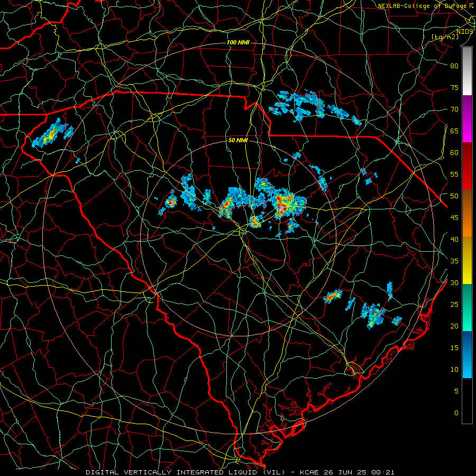Select the 45 value on the scale

point(454,218)
